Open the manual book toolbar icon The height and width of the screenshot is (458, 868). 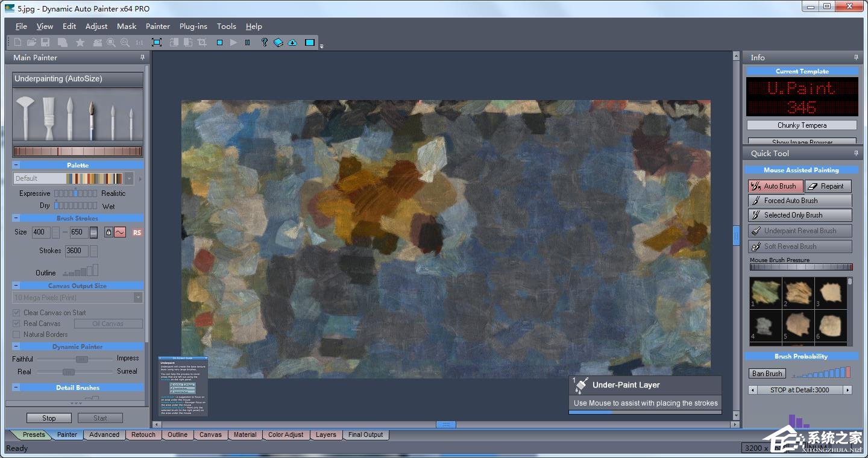278,42
